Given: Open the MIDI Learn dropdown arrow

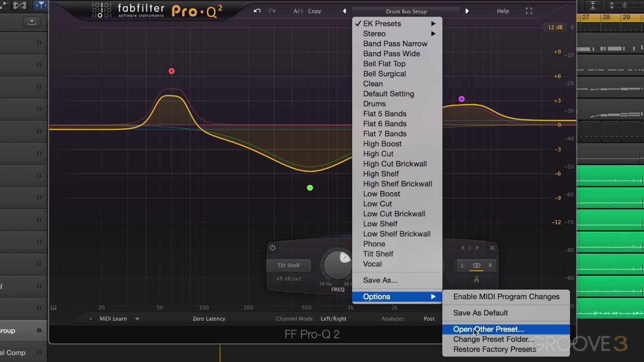Looking at the screenshot, I should coord(137,319).
